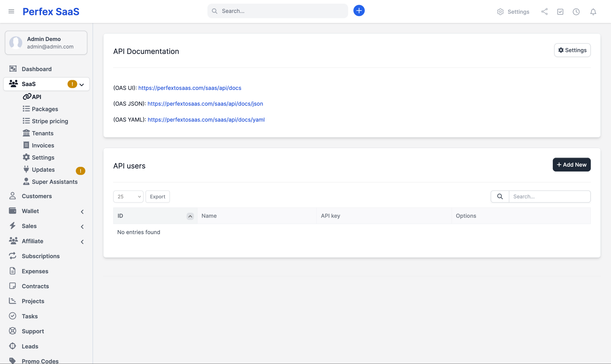Click the SaaS warning badge icon

pyautogui.click(x=72, y=84)
